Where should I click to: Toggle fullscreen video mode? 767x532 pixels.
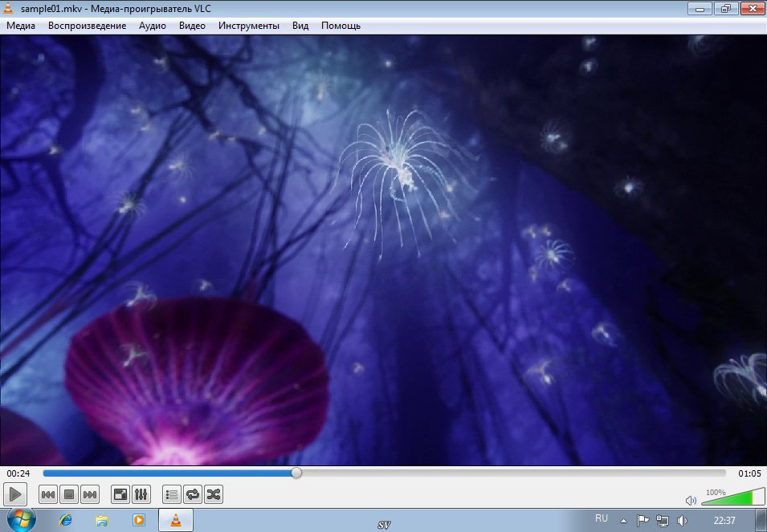pos(120,495)
